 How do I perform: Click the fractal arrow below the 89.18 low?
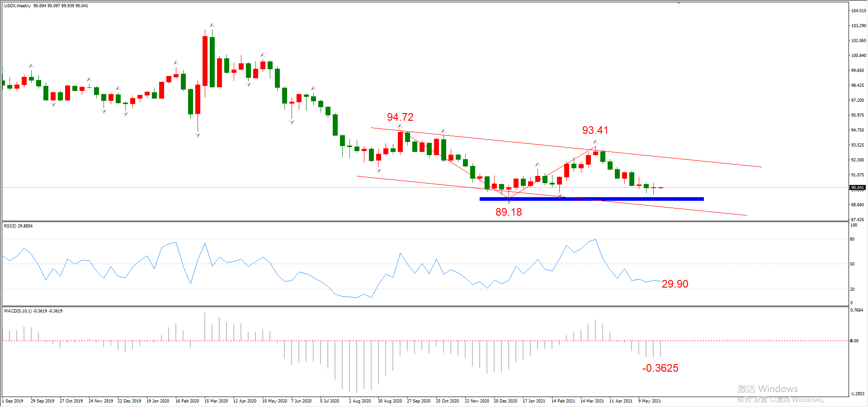coord(509,201)
